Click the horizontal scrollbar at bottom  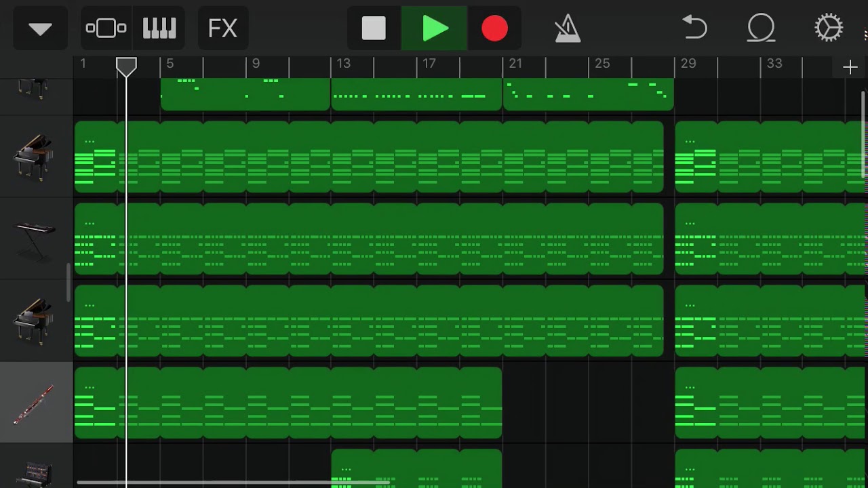click(x=233, y=483)
